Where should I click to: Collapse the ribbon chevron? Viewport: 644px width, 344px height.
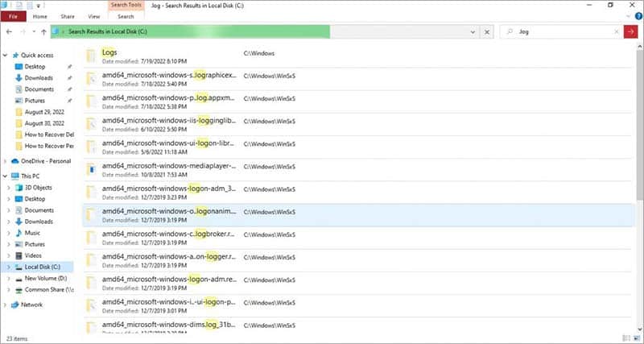[629, 16]
